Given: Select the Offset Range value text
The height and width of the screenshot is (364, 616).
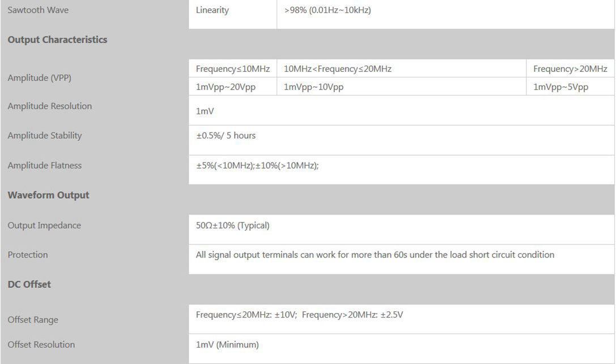Looking at the screenshot, I should [299, 315].
